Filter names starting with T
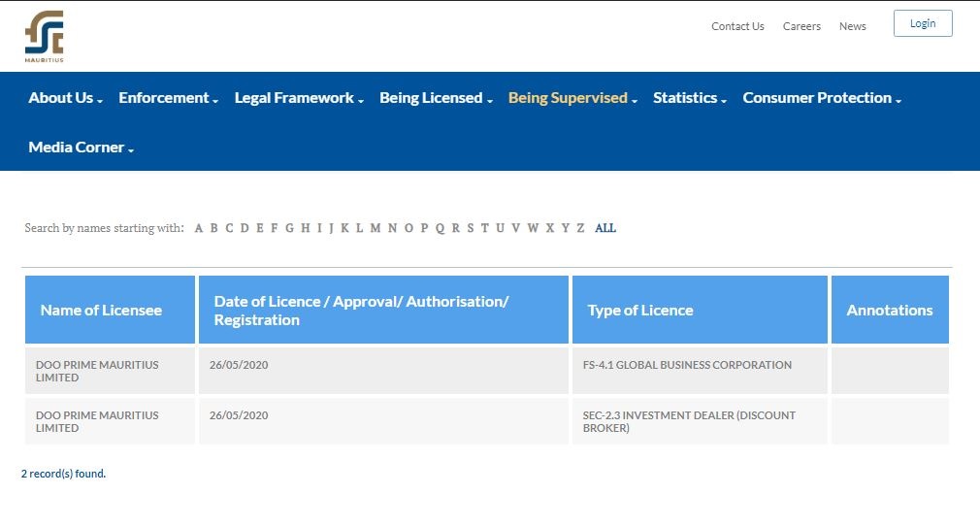 click(484, 228)
